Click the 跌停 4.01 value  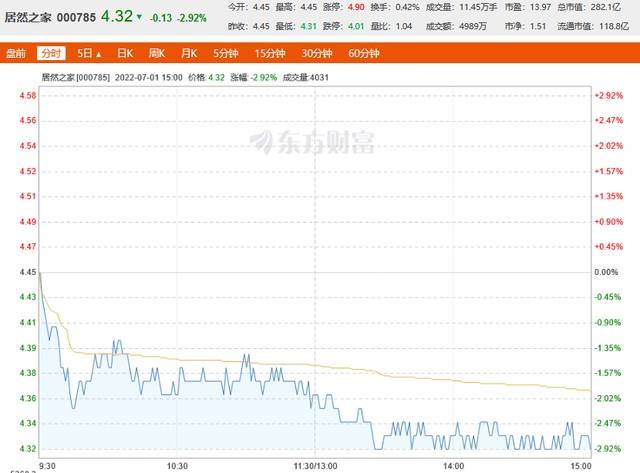[x=356, y=26]
